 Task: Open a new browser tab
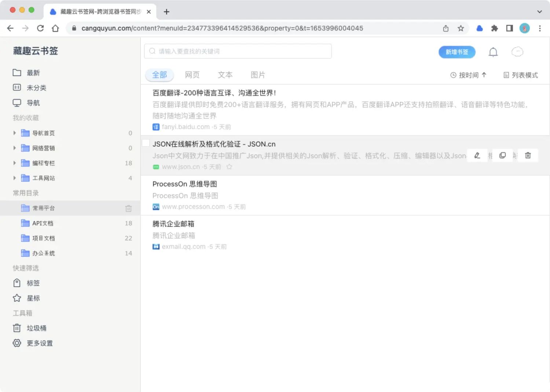166,12
